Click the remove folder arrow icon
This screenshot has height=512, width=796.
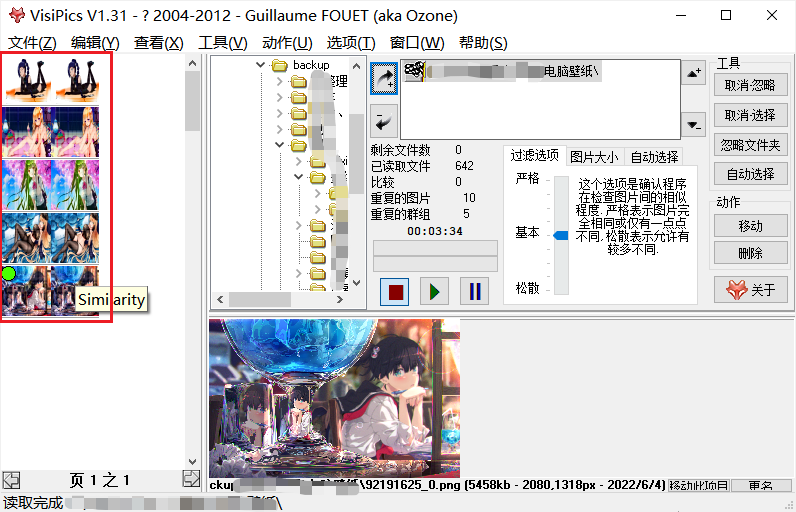[x=384, y=122]
